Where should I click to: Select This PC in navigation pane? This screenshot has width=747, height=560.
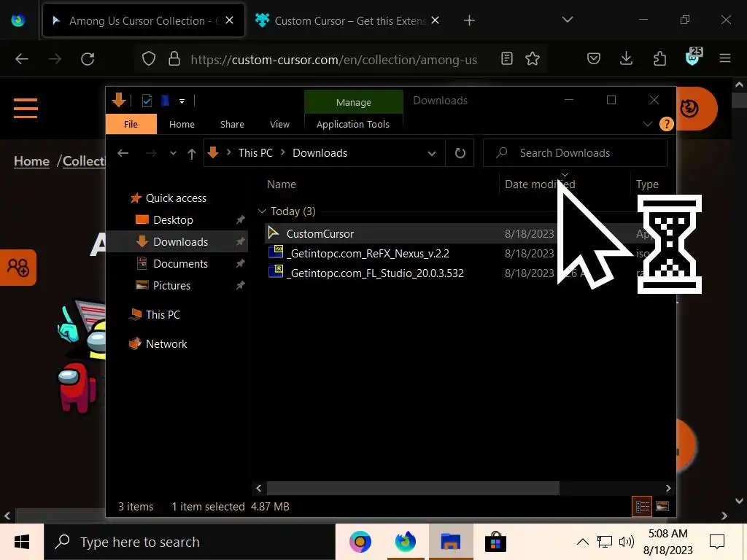(x=163, y=315)
